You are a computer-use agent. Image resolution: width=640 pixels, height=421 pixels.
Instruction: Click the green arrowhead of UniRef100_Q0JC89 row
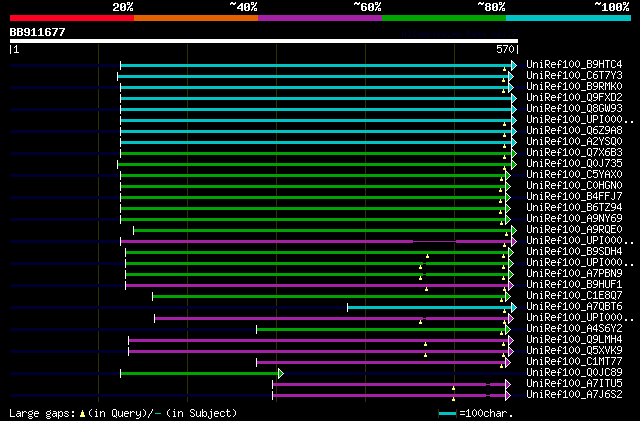tap(280, 373)
